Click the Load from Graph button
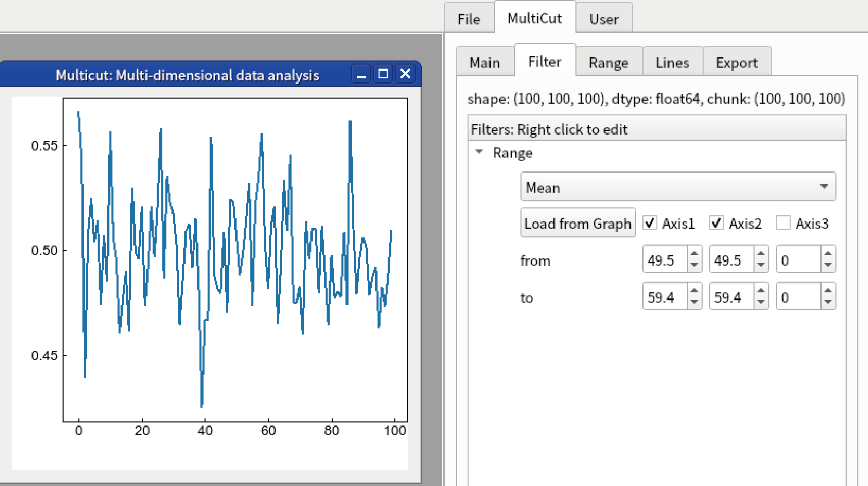This screenshot has height=486, width=868. point(577,223)
